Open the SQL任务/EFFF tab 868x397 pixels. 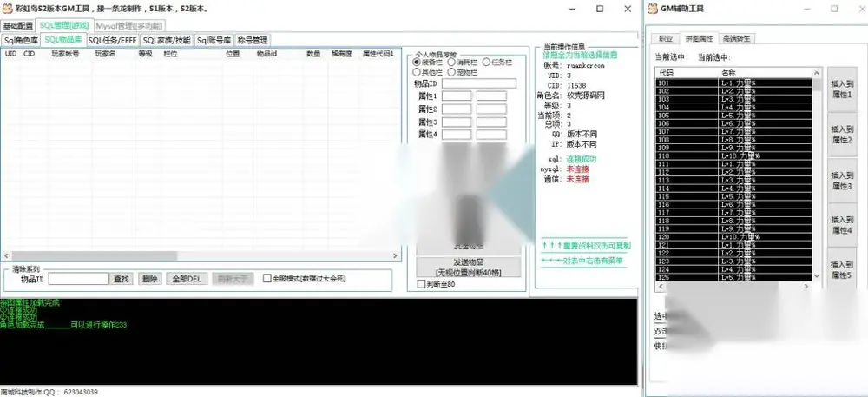tap(112, 40)
